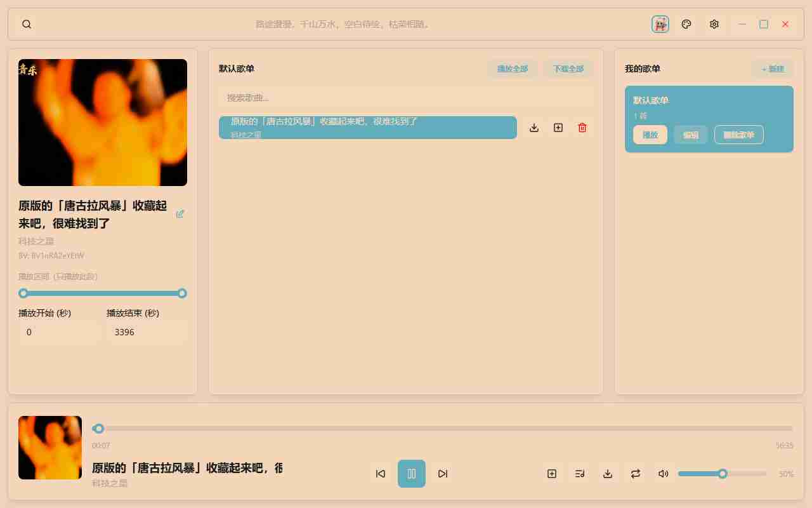
Task: Download the song in the playlist row
Action: point(534,128)
